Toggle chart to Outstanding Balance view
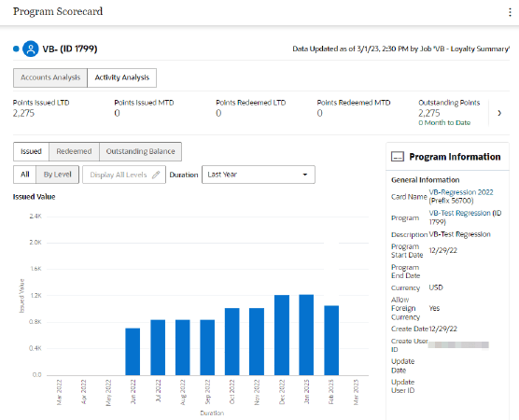 point(140,151)
